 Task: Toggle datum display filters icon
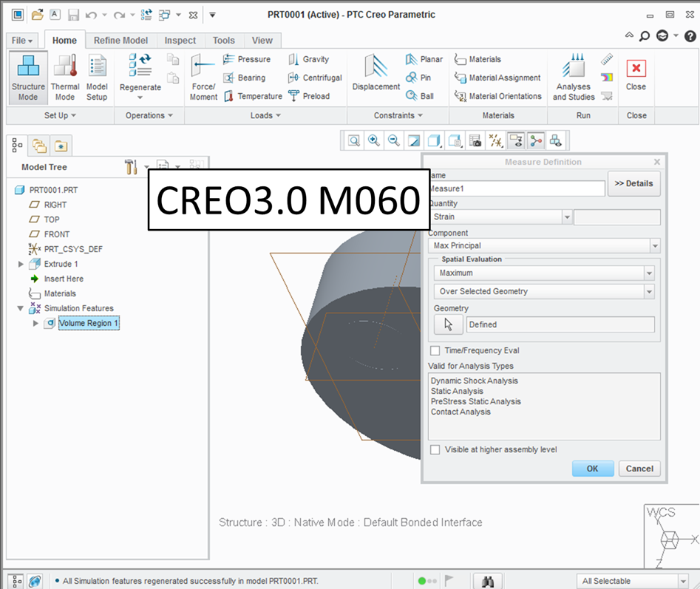pyautogui.click(x=495, y=141)
